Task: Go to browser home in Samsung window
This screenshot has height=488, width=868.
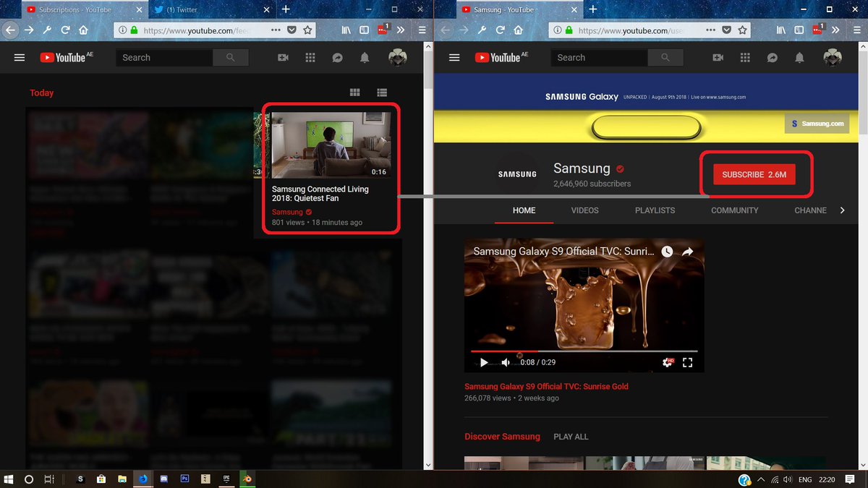Action: [518, 30]
